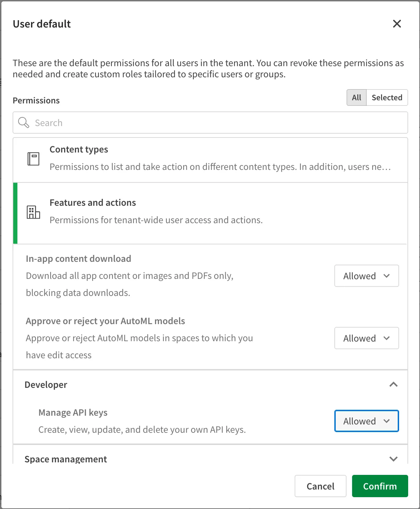Open the AutoML models Allowed dropdown
Screen dimensions: 420x509
(366, 338)
